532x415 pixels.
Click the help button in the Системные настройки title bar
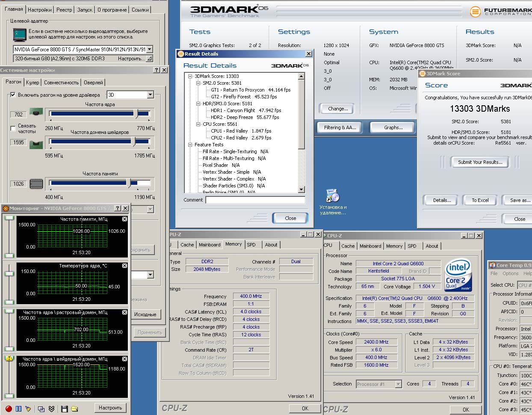pos(157,70)
